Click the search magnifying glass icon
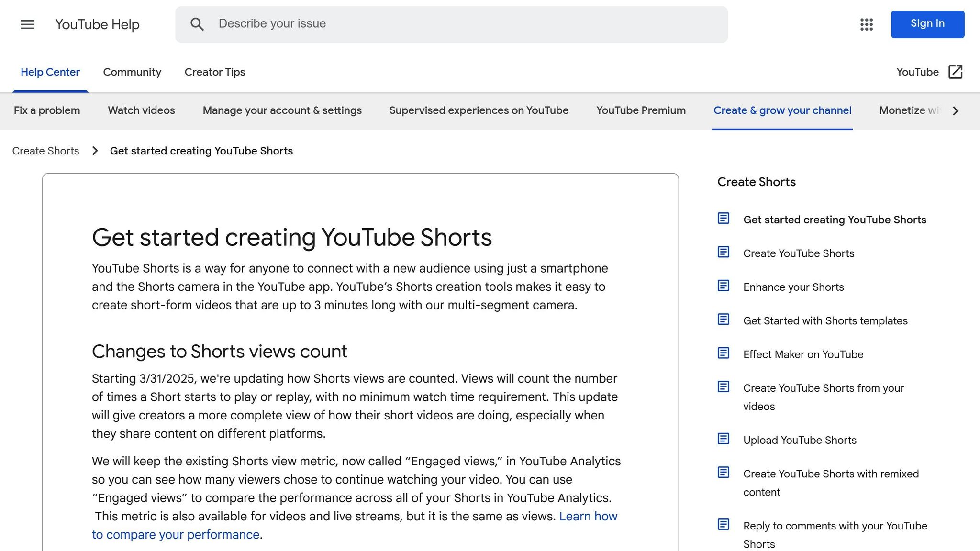 coord(197,24)
